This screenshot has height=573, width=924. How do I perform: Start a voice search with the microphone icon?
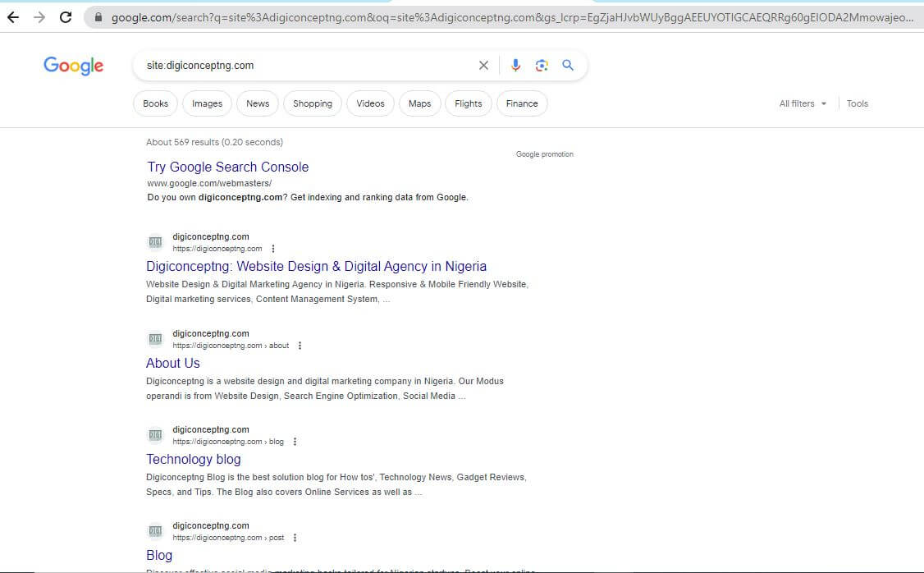pos(515,65)
